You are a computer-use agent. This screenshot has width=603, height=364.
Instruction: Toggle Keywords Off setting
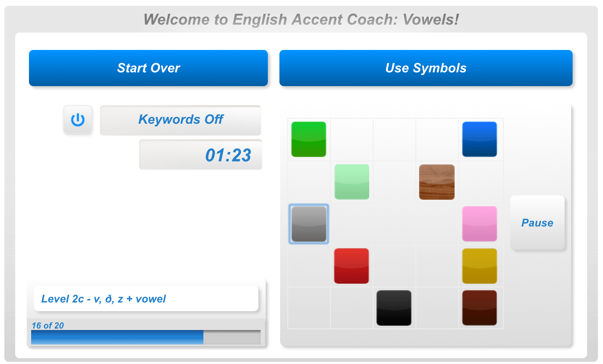click(x=181, y=119)
